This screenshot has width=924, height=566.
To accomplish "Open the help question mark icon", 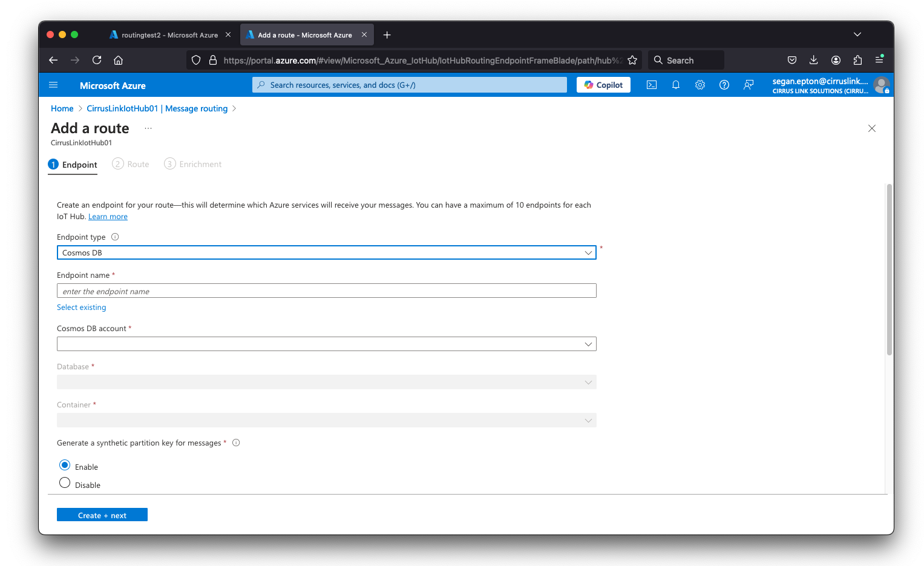I will [724, 85].
